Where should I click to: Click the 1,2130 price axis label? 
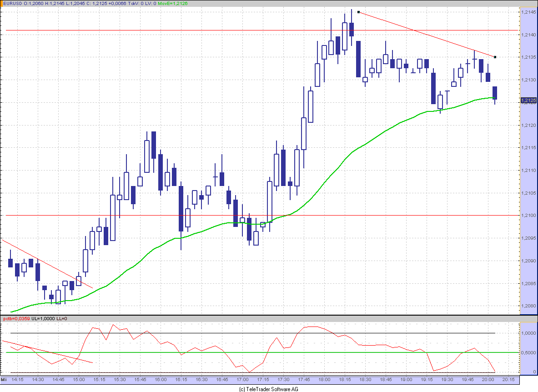(528, 80)
